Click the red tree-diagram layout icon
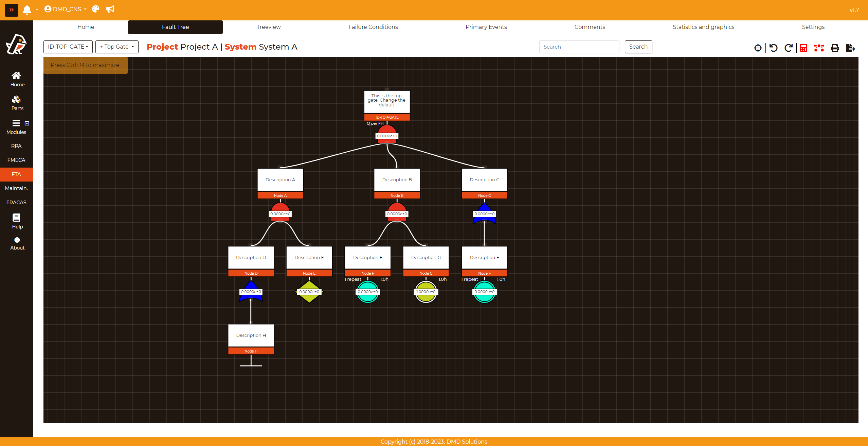This screenshot has height=446, width=868. [819, 48]
